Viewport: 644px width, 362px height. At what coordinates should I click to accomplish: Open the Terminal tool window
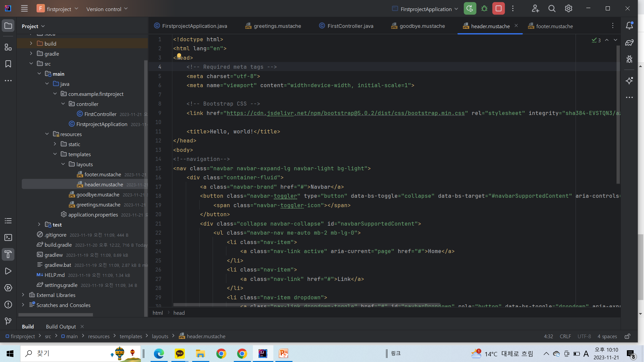pyautogui.click(x=8, y=238)
